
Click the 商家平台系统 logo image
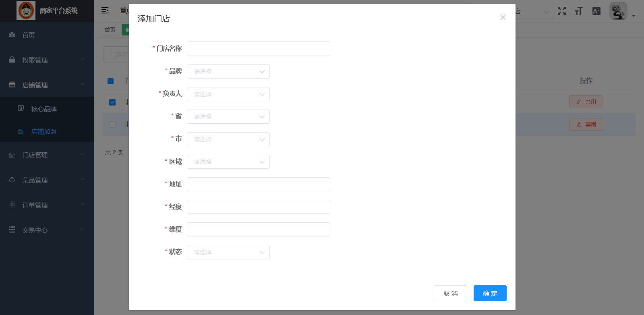tap(26, 10)
